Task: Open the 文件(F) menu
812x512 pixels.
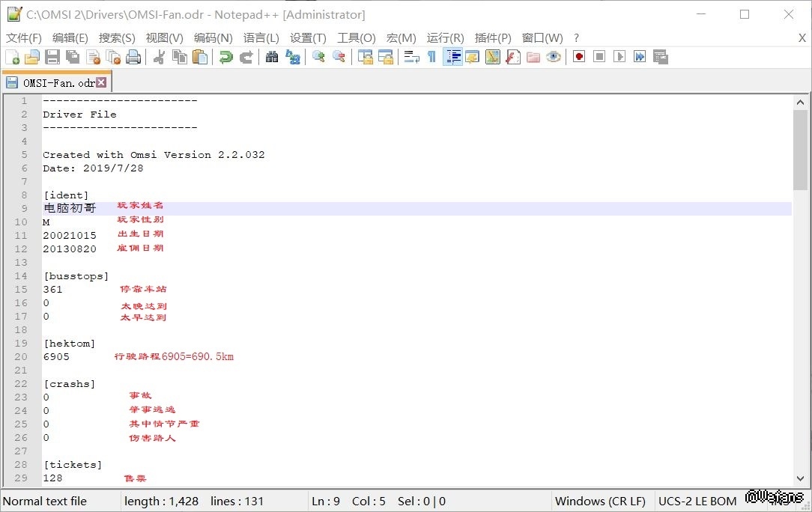Action: click(x=24, y=37)
